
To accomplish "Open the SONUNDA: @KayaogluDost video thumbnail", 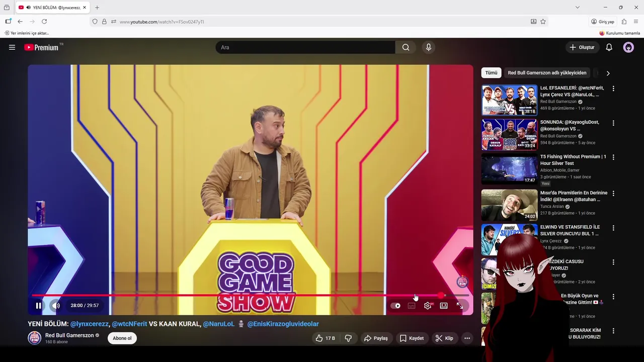I will pos(509,134).
